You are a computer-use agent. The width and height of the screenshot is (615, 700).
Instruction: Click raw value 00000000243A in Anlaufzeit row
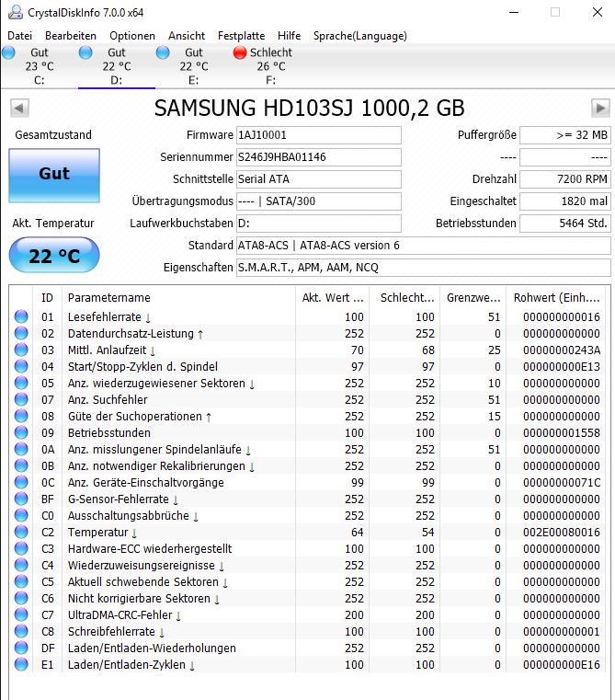562,350
